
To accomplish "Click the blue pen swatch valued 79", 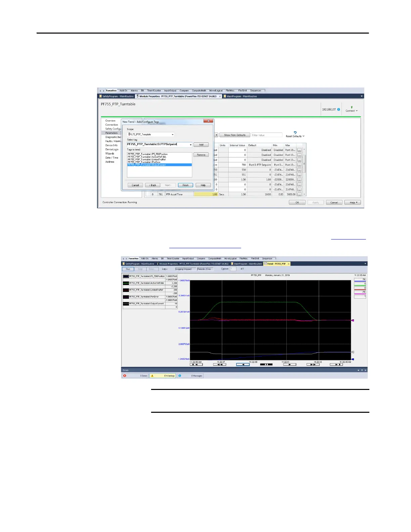I will click(x=360, y=279).
